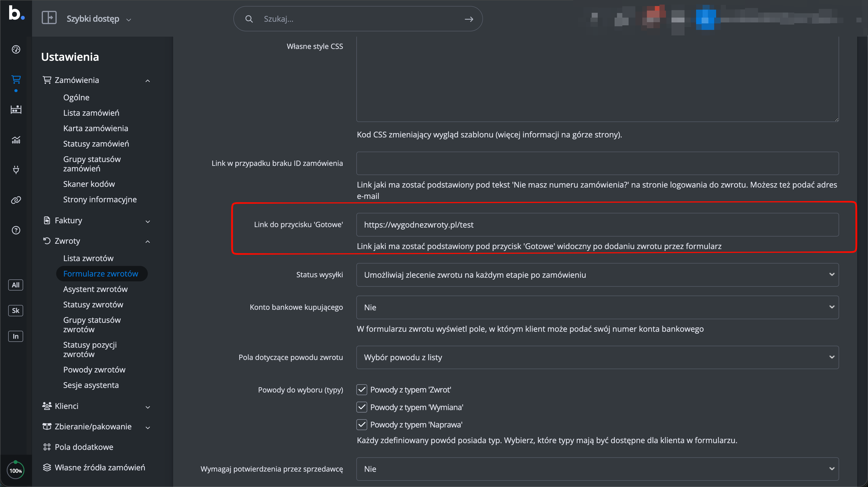Open Statusy zamówień menu item

(x=96, y=144)
